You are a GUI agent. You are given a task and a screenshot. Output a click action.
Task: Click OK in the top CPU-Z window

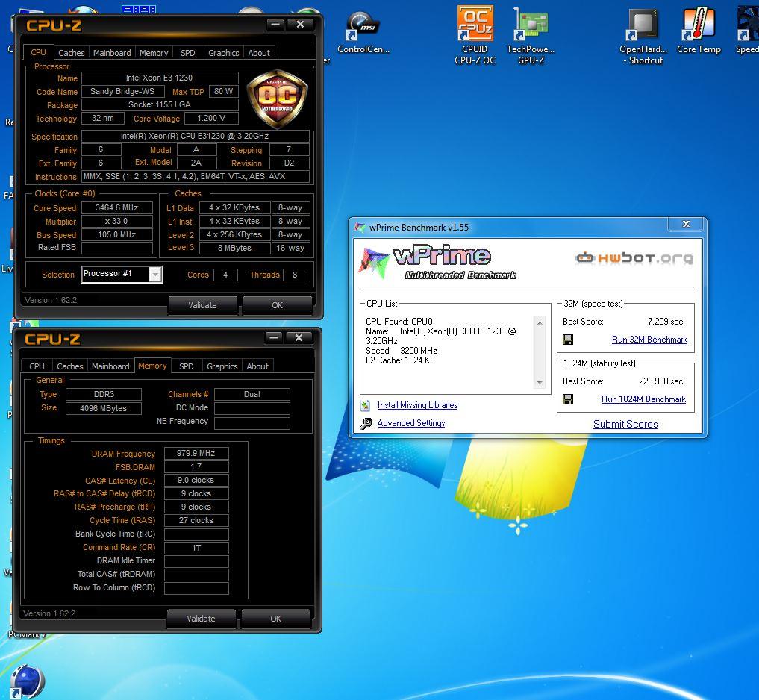278,305
